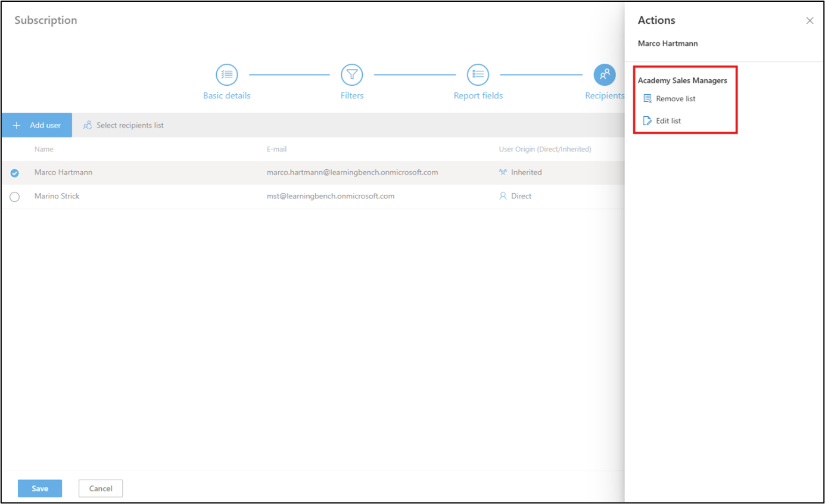Viewport: 825px width, 504px height.
Task: Switch to Report fields step label
Action: point(478,96)
